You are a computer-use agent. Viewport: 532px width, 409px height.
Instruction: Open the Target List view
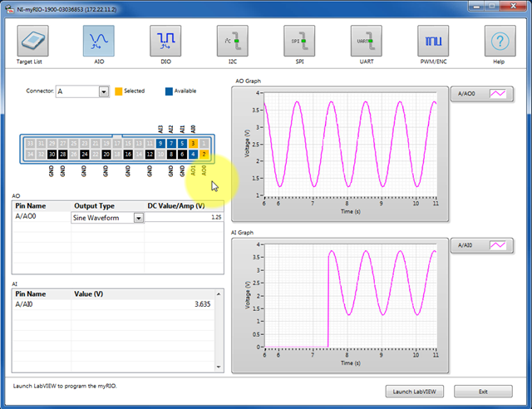pos(33,41)
